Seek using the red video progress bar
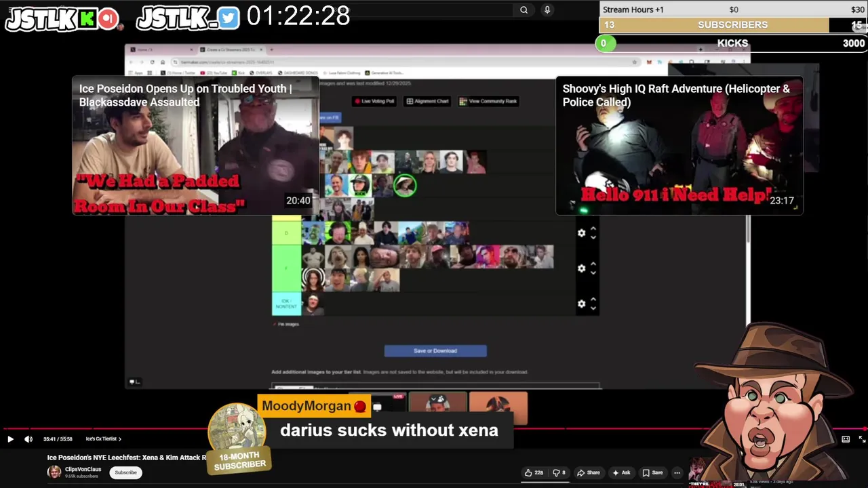This screenshot has height=488, width=868. 434,429
